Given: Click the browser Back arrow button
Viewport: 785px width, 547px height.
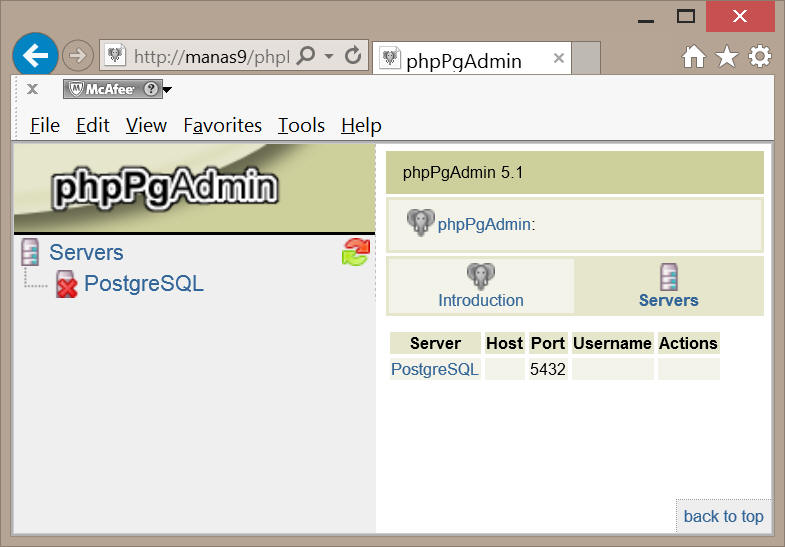Looking at the screenshot, I should pyautogui.click(x=35, y=55).
